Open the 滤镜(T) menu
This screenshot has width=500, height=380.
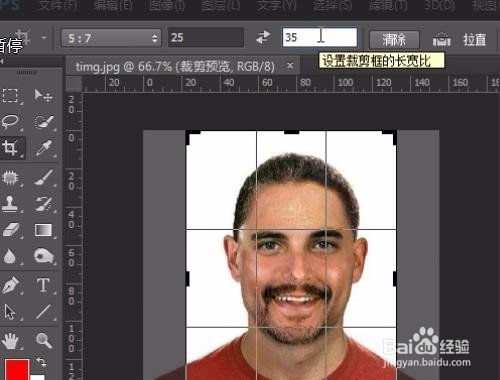[x=388, y=6]
